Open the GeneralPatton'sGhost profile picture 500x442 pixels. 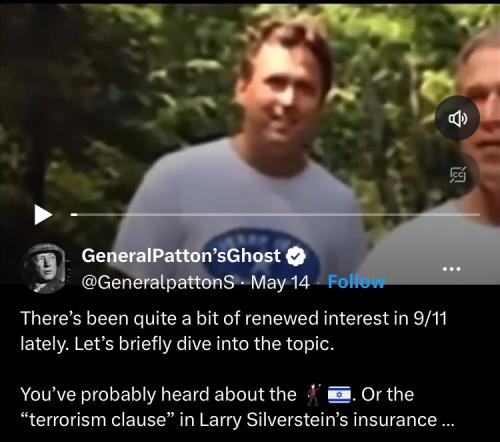pyautogui.click(x=44, y=269)
